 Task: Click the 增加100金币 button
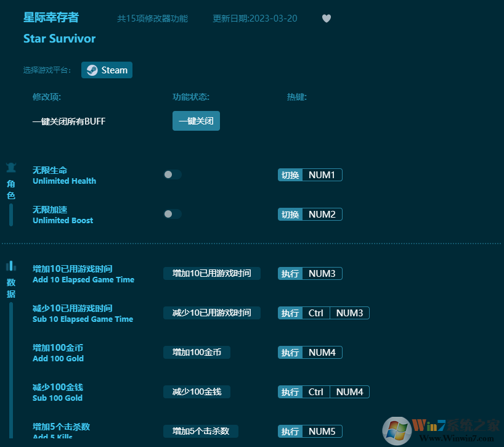pos(197,352)
